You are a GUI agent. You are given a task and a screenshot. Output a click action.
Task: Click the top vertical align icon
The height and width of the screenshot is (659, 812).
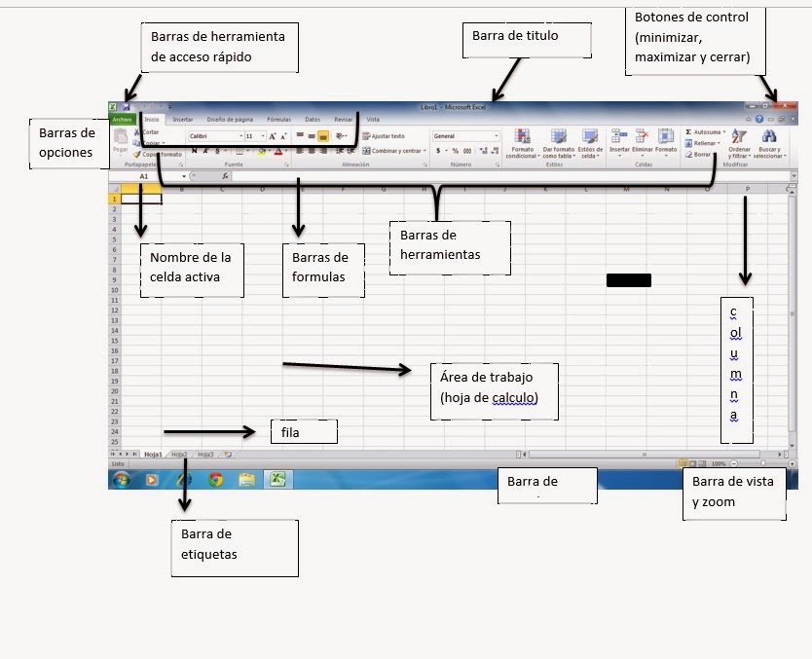[300, 136]
